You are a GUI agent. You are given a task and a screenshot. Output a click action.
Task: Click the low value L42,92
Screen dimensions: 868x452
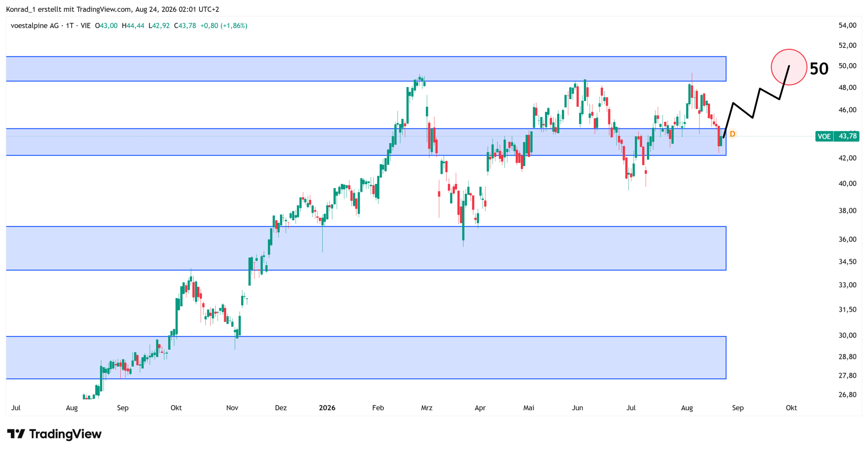(159, 26)
